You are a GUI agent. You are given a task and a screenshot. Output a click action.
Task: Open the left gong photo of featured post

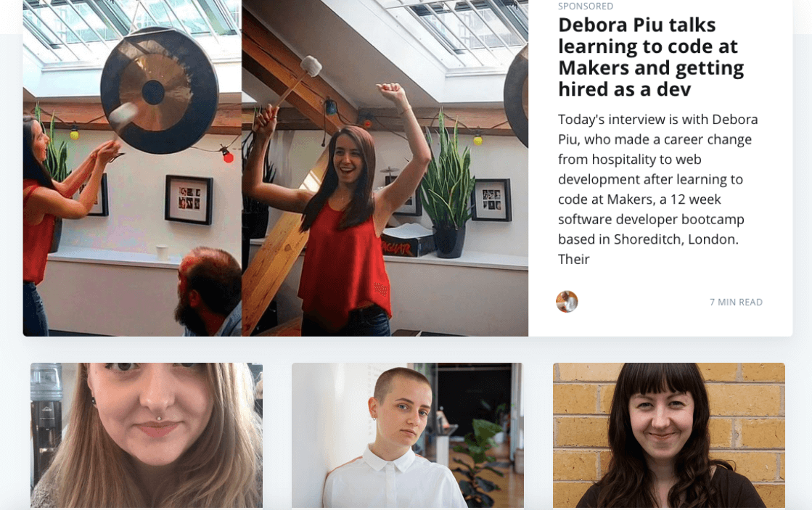pos(132,168)
